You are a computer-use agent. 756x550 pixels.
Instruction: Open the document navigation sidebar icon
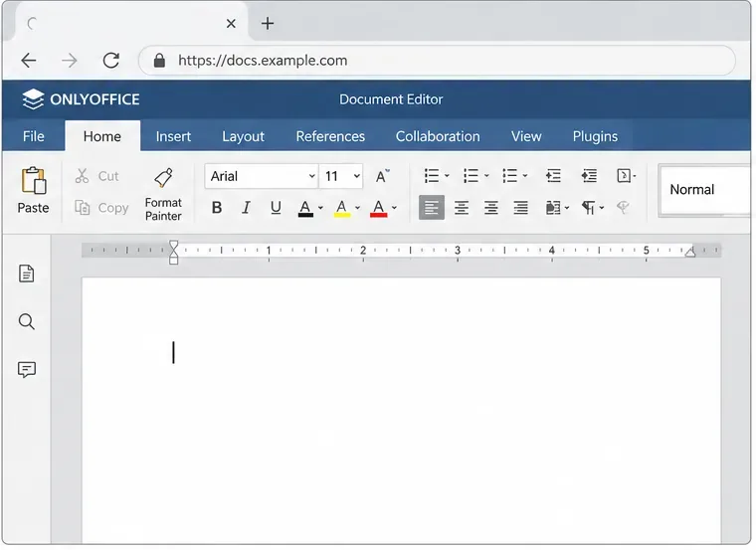[27, 274]
